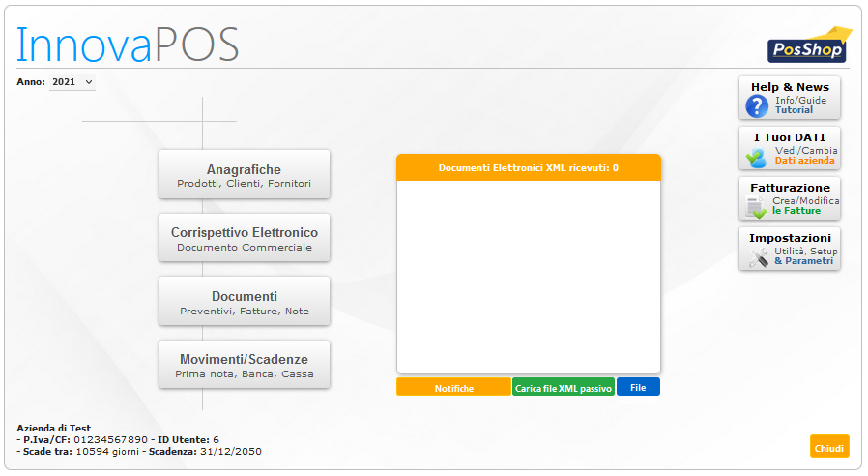Open the Anno year dropdown
The image size is (868, 476).
coord(72,82)
